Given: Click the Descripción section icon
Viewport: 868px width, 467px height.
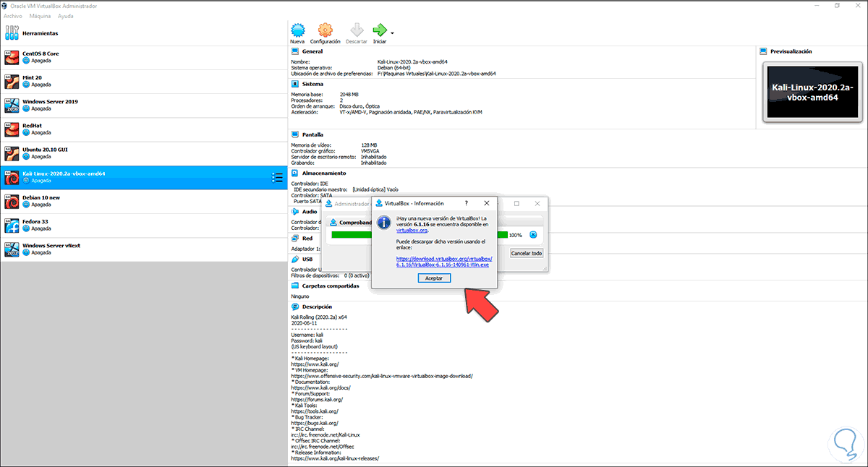Looking at the screenshot, I should click(295, 307).
